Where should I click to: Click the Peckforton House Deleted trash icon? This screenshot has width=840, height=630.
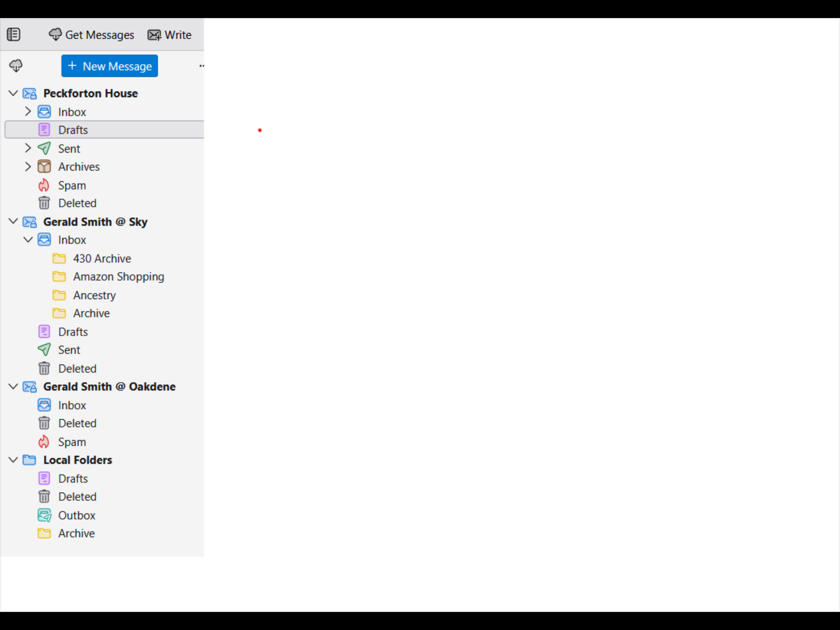point(44,203)
